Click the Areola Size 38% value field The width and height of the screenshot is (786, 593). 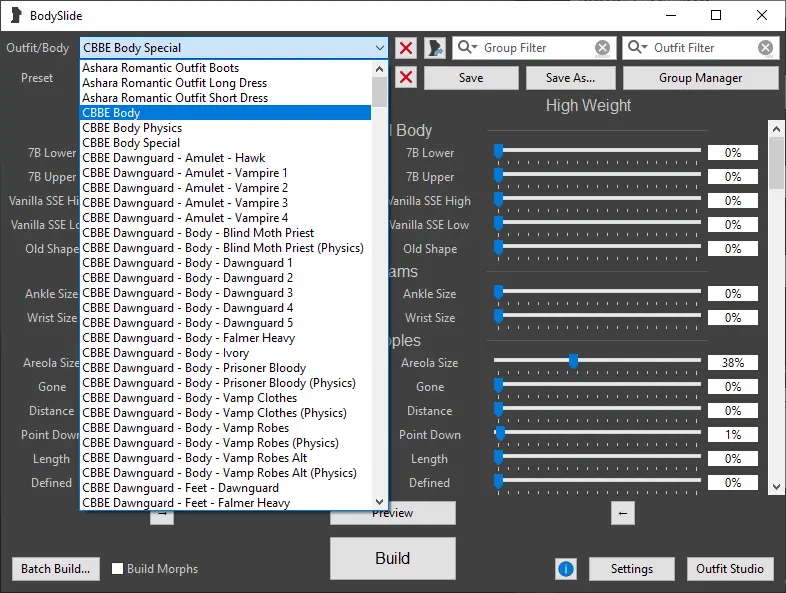coord(733,362)
